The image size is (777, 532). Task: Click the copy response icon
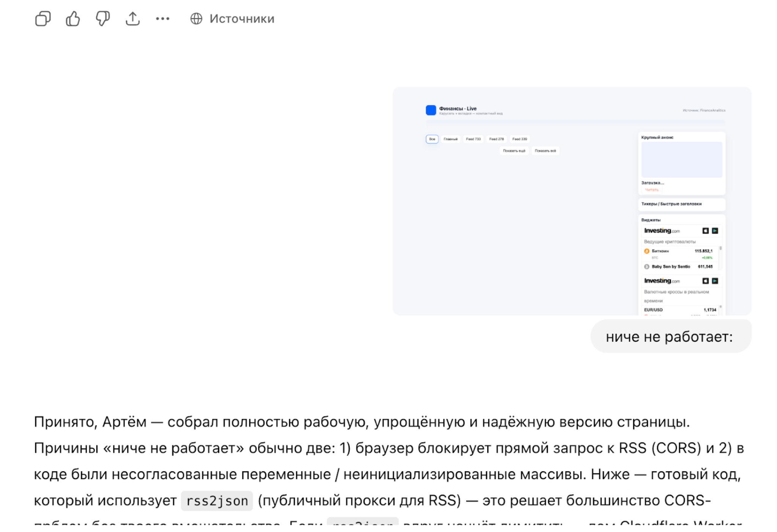point(42,19)
